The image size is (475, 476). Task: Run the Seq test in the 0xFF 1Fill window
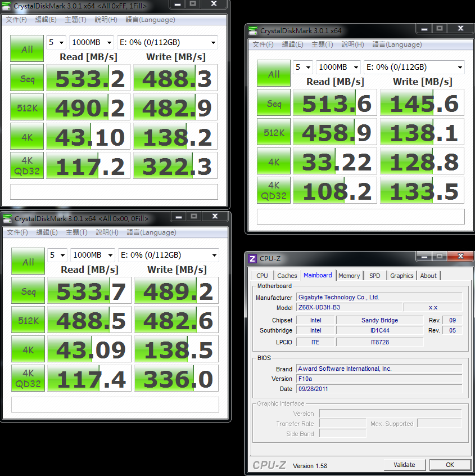27,78
